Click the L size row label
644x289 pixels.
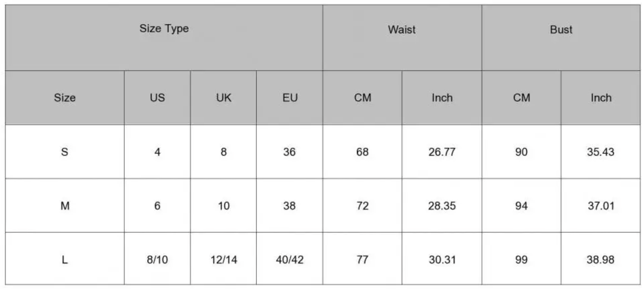[x=64, y=260]
